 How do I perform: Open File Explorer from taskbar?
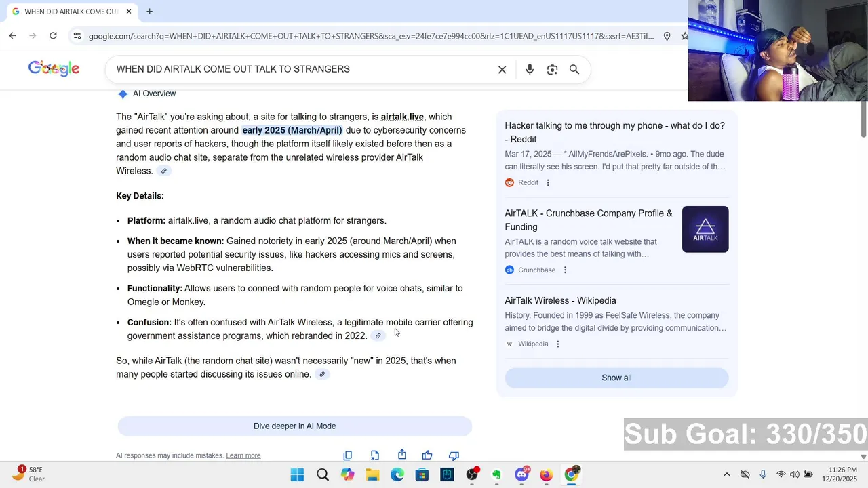[372, 474]
